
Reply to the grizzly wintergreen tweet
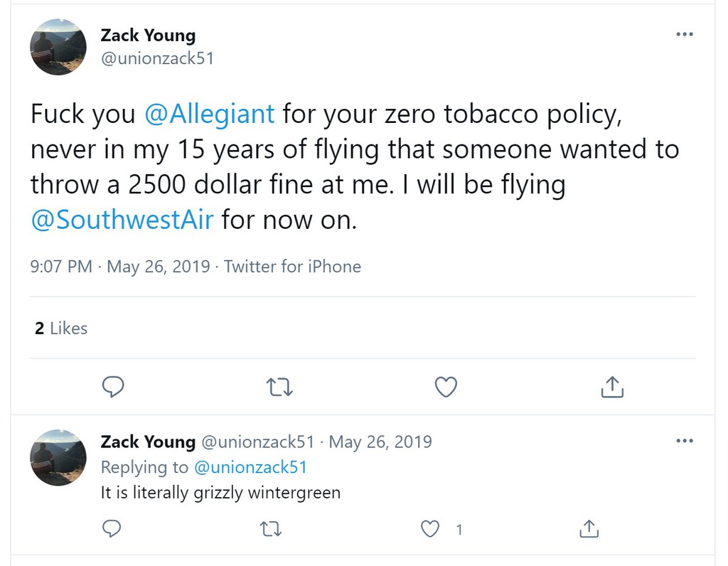click(112, 529)
